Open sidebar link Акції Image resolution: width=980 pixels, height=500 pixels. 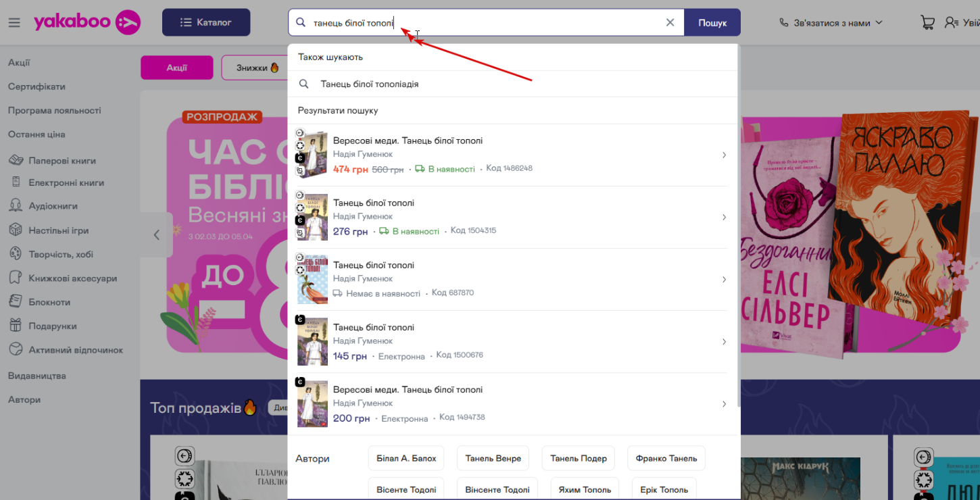tap(19, 63)
